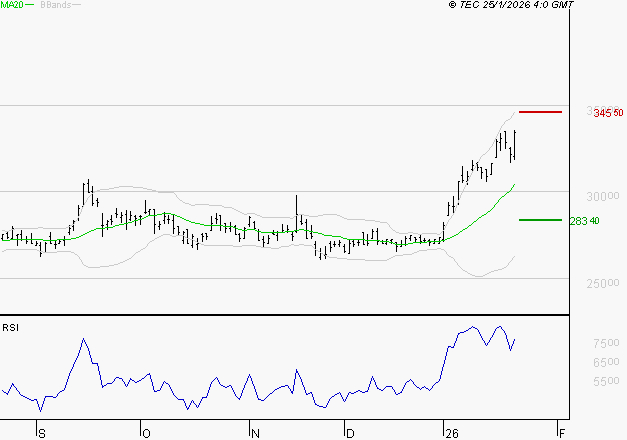
Task: Click the 26 year marker on time axis
Action: tap(452, 434)
